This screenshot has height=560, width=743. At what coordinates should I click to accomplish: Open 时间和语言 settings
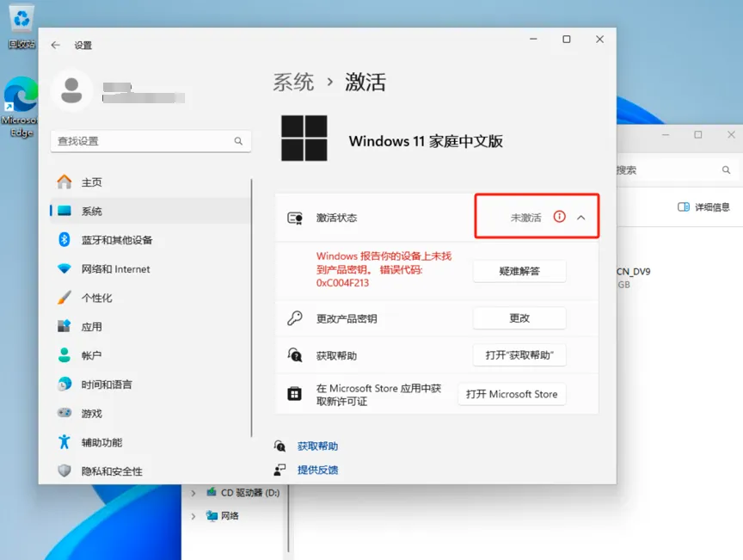coord(150,384)
